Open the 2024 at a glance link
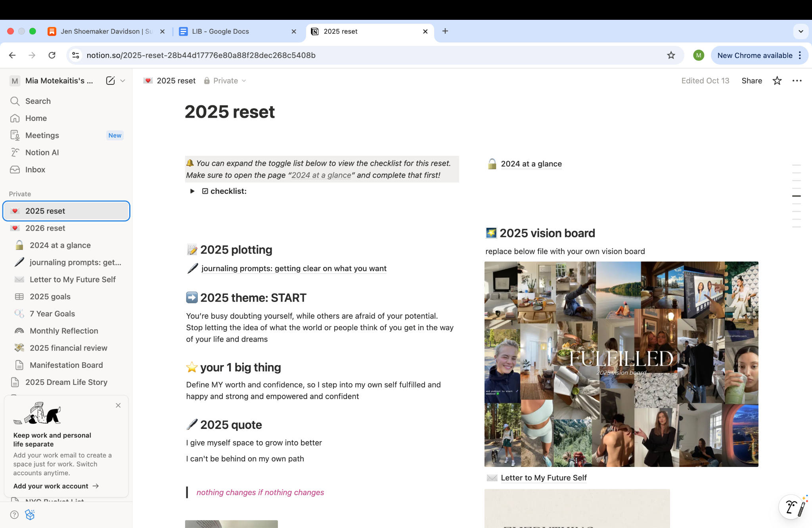 531,164
